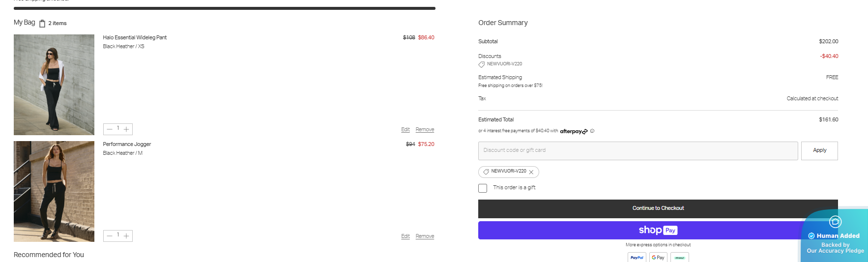Pay with Google Pay express option

pos(658,258)
